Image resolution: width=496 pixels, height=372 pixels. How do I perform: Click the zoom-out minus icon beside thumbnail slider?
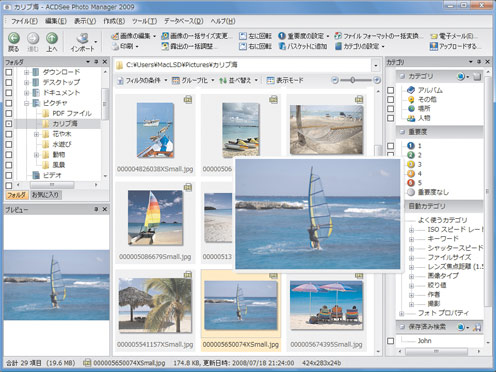click(335, 80)
